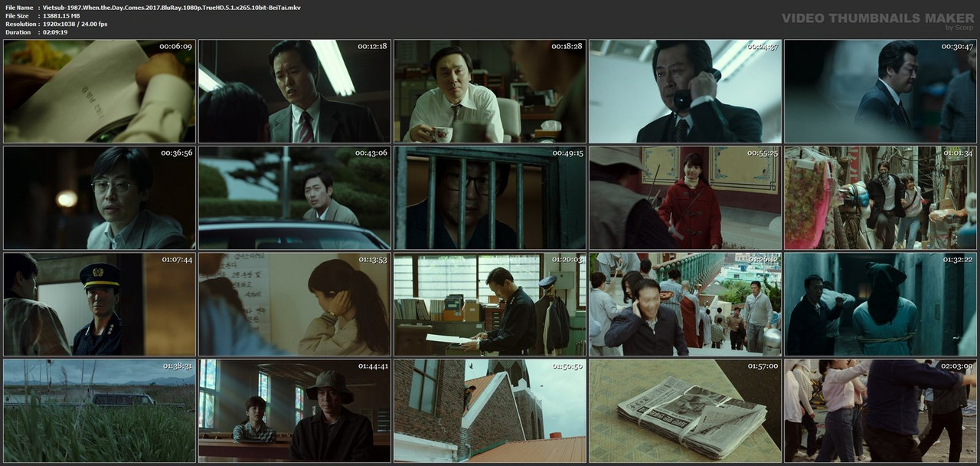
Task: Select the thumbnail stamped 00:12:18
Action: pyautogui.click(x=294, y=92)
